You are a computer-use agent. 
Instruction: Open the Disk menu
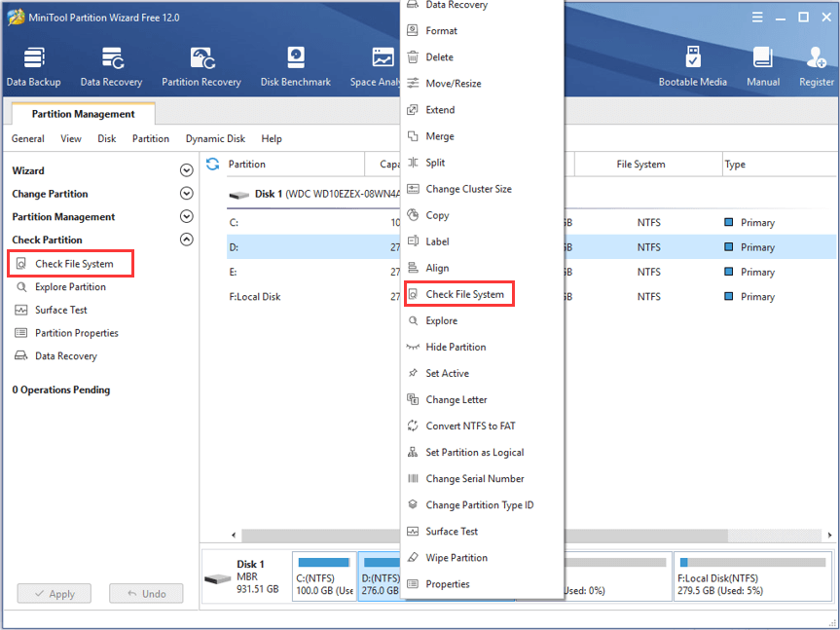click(x=107, y=138)
